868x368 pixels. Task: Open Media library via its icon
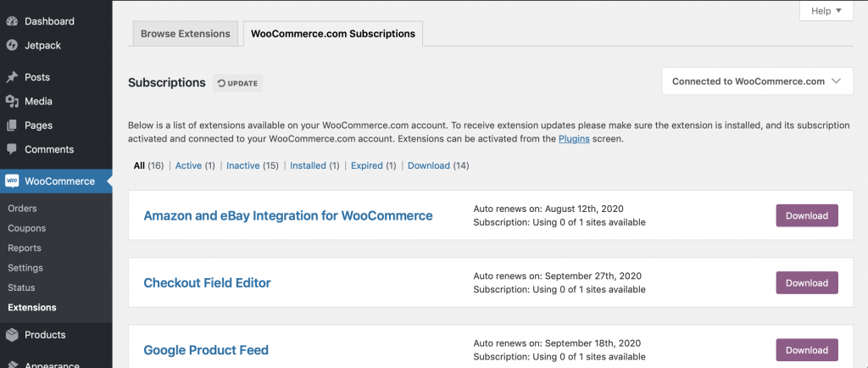pos(12,102)
